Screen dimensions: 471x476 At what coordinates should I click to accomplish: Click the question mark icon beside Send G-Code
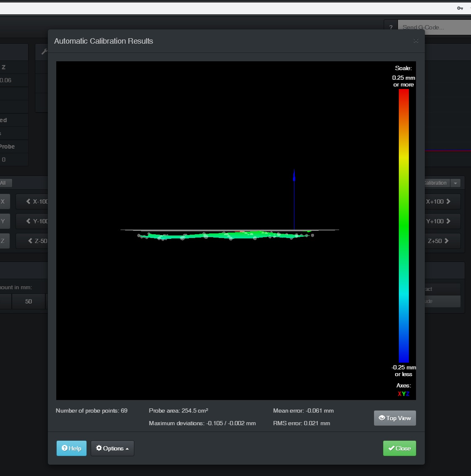pyautogui.click(x=390, y=26)
